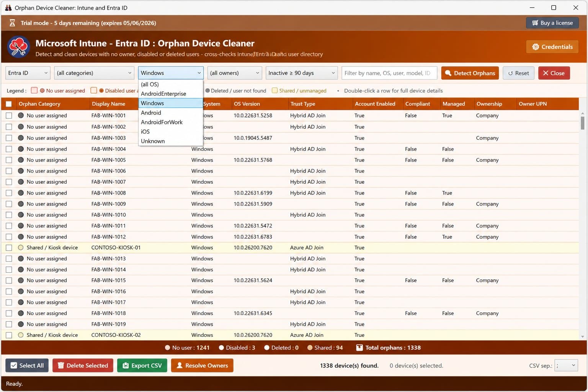The height and width of the screenshot is (392, 588).
Task: Toggle the Shared / unmanaged legend checkbox
Action: coord(274,90)
